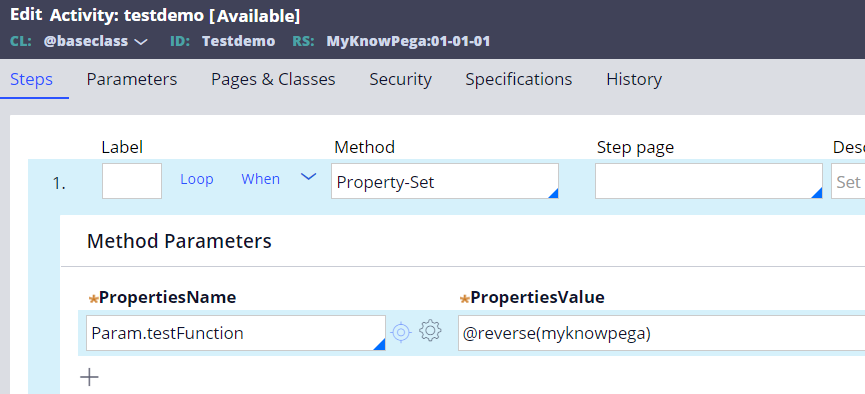
Task: Switch to the Steps tab
Action: (31, 79)
